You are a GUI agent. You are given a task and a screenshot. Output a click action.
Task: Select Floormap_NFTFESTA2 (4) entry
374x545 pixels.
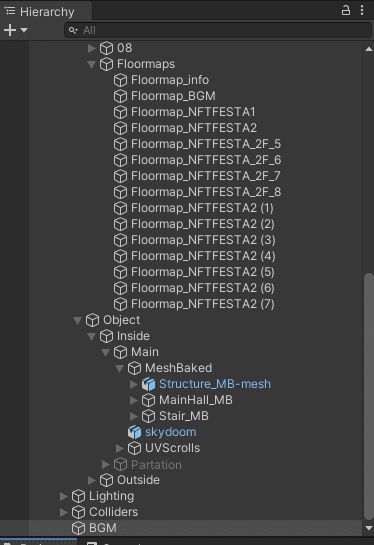(x=203, y=256)
